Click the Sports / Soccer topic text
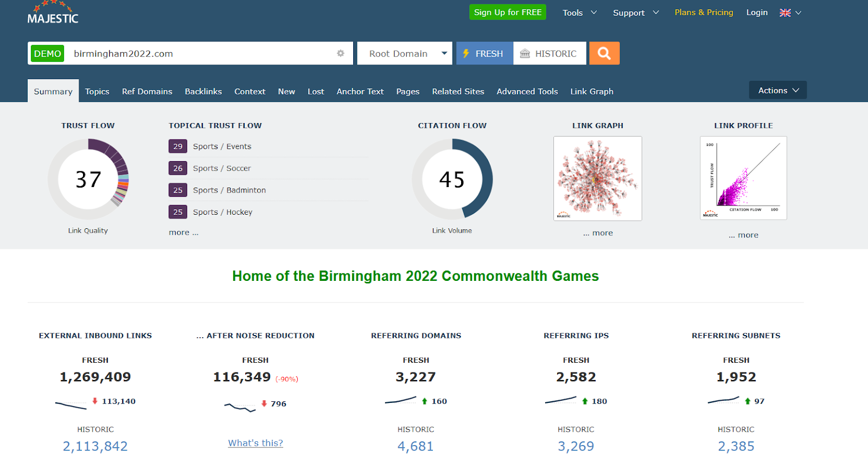The image size is (868, 456). (222, 168)
